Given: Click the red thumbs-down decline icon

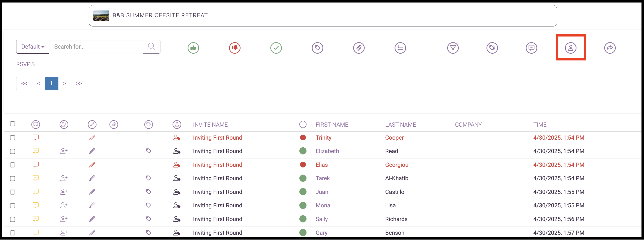Looking at the screenshot, I should point(235,48).
